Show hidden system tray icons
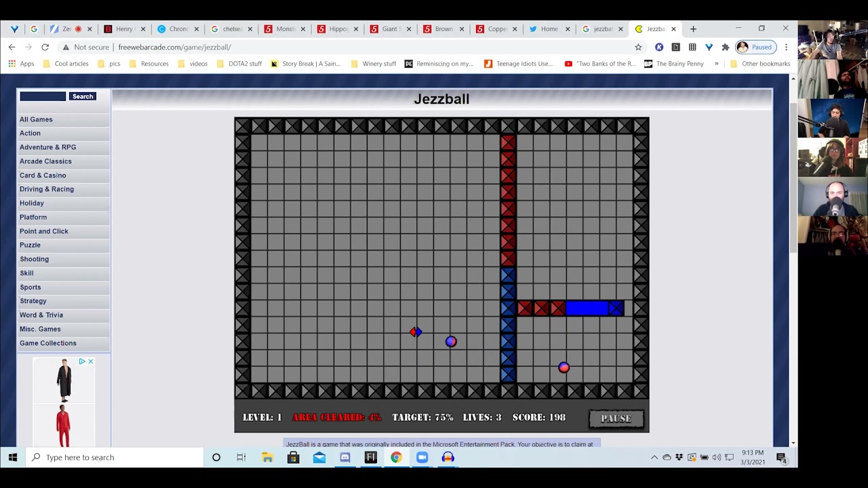 pos(654,457)
